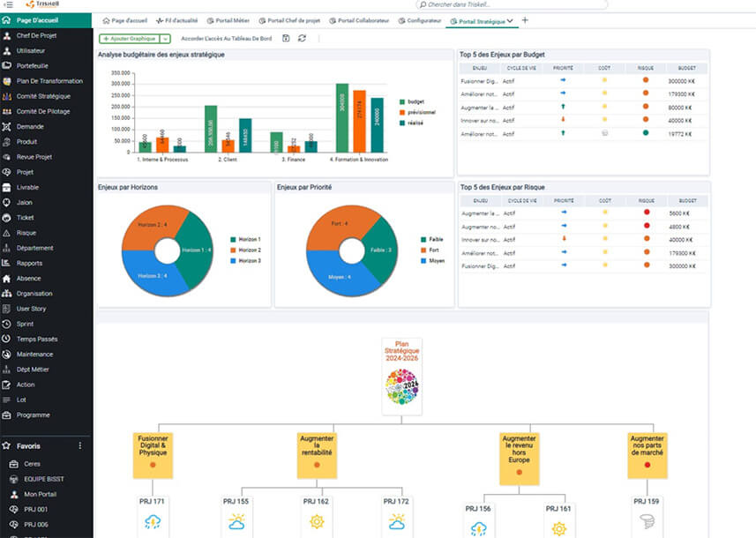This screenshot has width=756, height=538.
Task: Click the refresh icon next to the dashboard toolbar
Action: 300,39
